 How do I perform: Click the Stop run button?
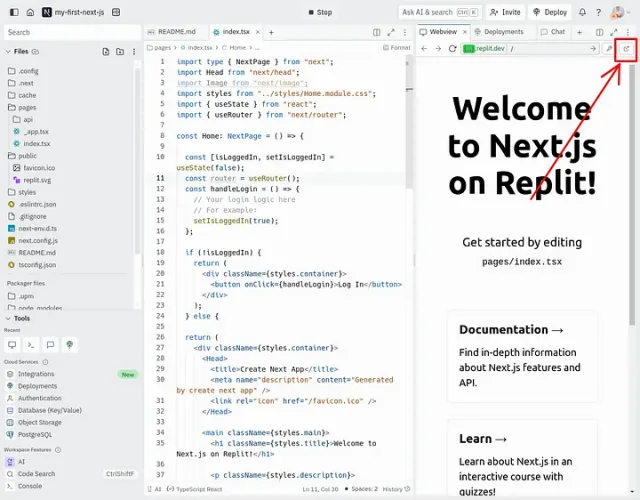tap(320, 12)
